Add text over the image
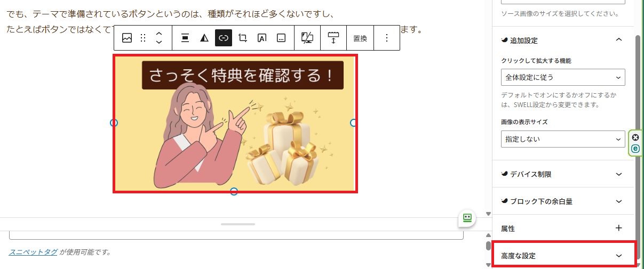 coord(262,38)
